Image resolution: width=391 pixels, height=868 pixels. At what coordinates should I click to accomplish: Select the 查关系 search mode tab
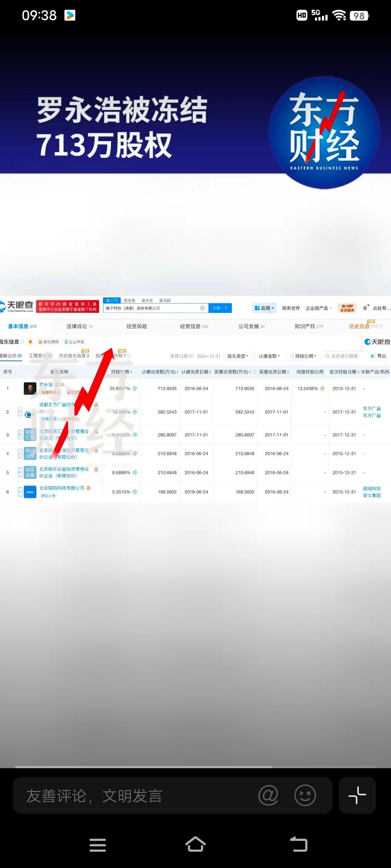147,300
